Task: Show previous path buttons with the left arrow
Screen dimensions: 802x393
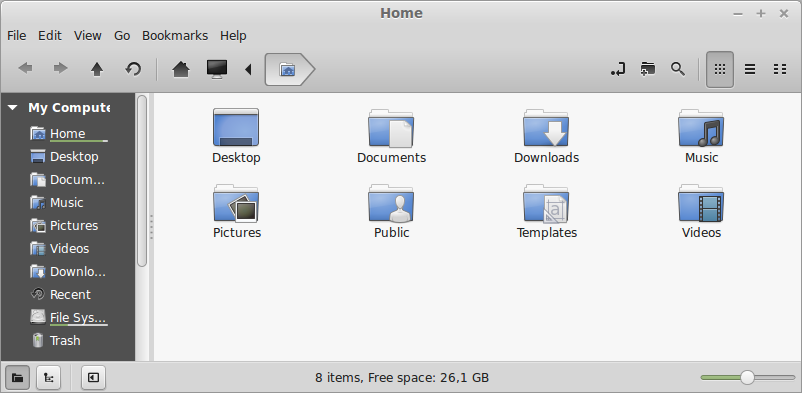Action: point(249,69)
